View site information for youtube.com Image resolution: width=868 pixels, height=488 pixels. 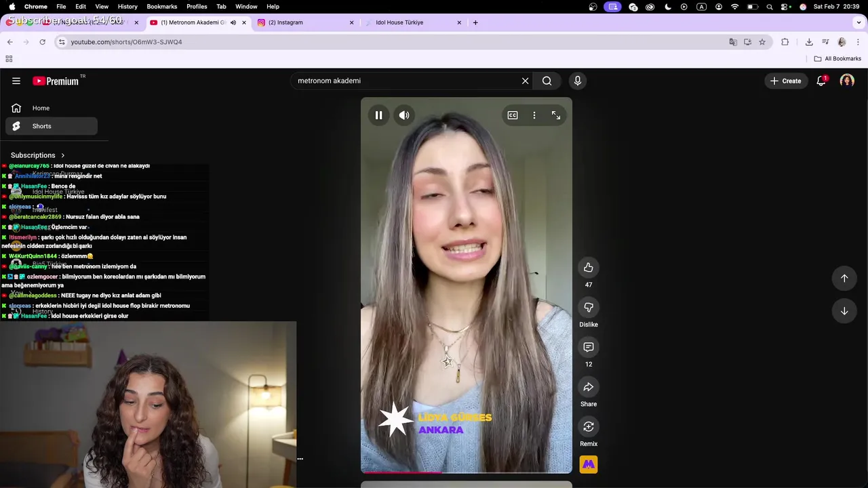(x=62, y=42)
